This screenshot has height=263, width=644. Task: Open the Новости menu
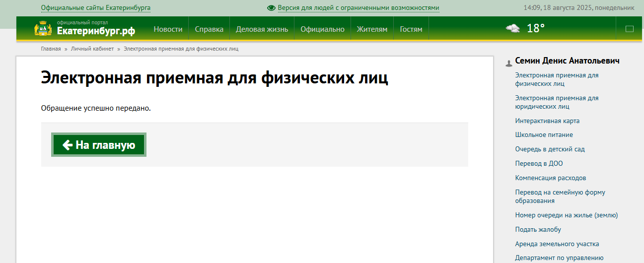point(168,29)
